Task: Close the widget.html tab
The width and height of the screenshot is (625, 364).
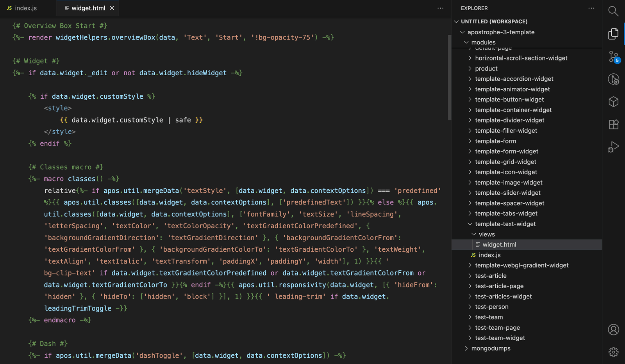Action: 111,7
